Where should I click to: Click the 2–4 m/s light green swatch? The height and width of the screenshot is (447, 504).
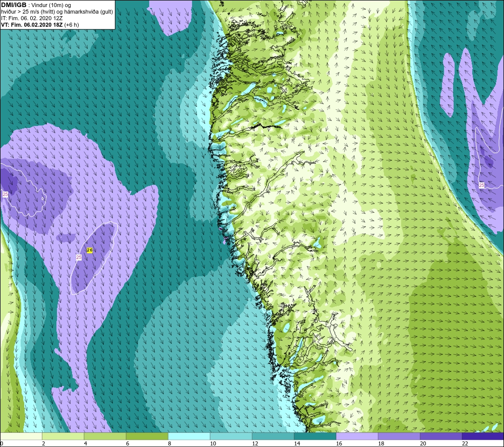[63, 436]
